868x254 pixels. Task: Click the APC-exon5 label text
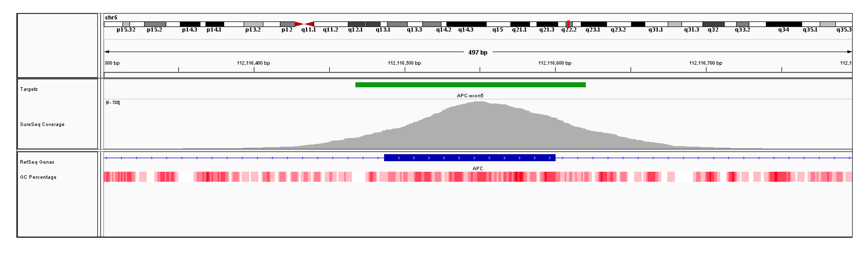(470, 96)
